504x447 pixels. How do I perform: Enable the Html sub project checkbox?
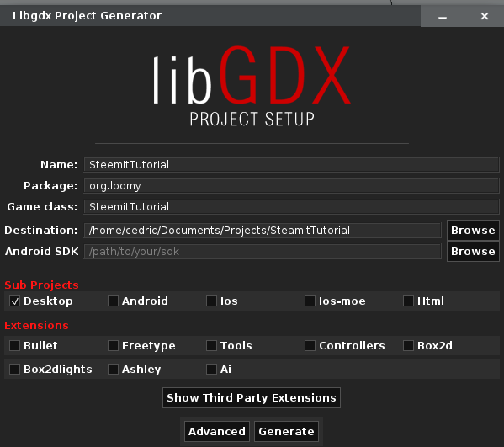click(408, 301)
